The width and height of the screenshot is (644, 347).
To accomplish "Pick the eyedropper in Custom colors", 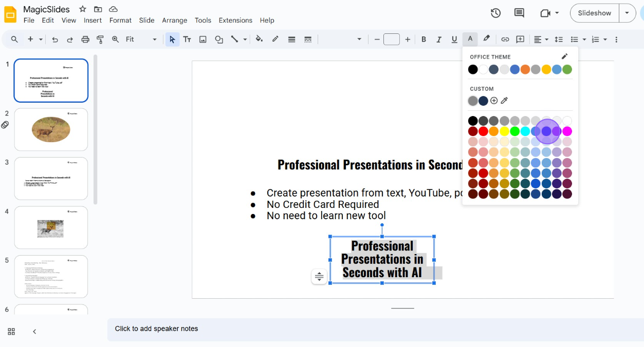I will (x=504, y=101).
